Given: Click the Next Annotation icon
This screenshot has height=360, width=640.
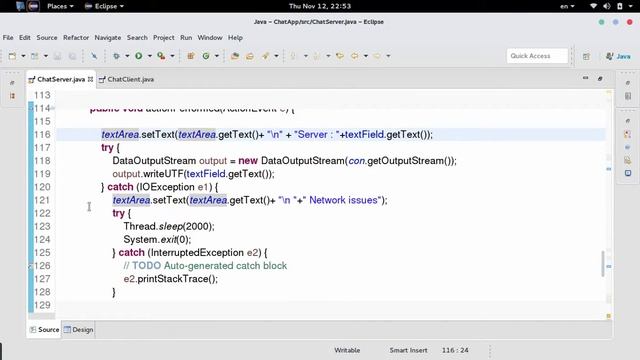Looking at the screenshot, I should click(293, 56).
